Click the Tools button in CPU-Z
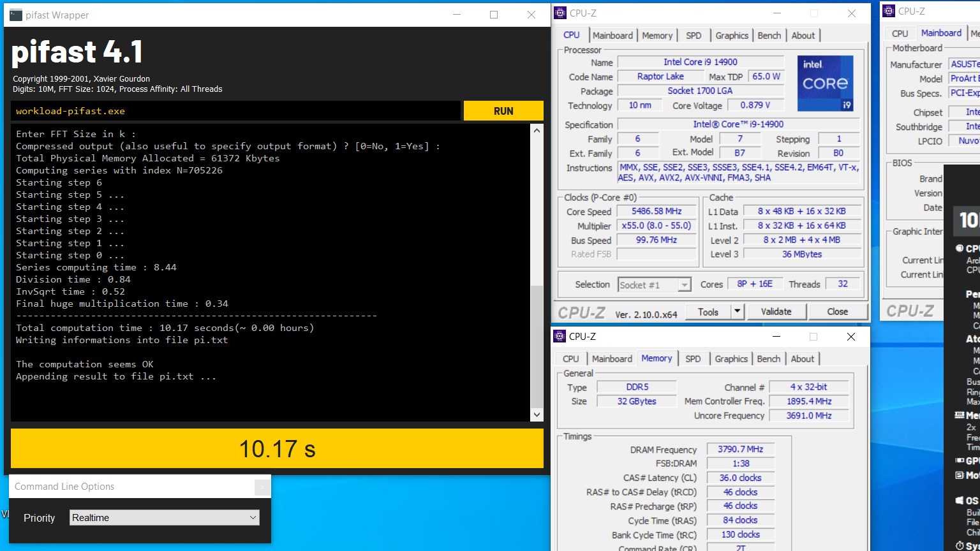This screenshot has height=551, width=980. pos(708,312)
